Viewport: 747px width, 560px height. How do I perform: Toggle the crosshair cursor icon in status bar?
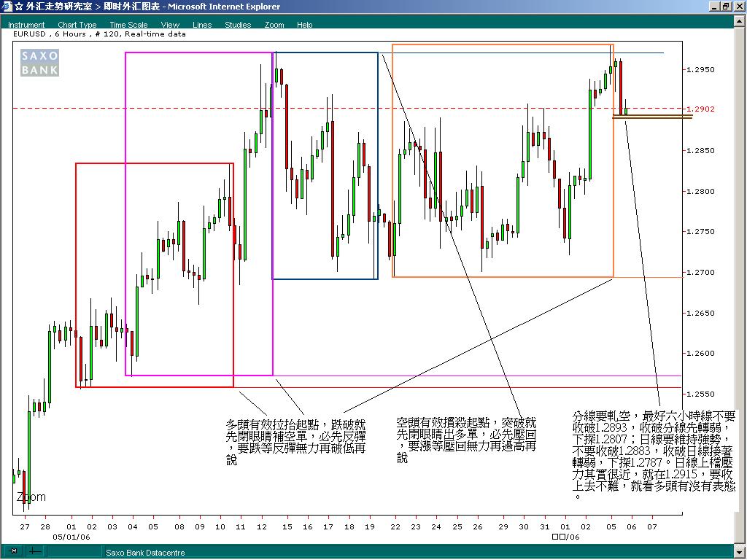pos(35,551)
